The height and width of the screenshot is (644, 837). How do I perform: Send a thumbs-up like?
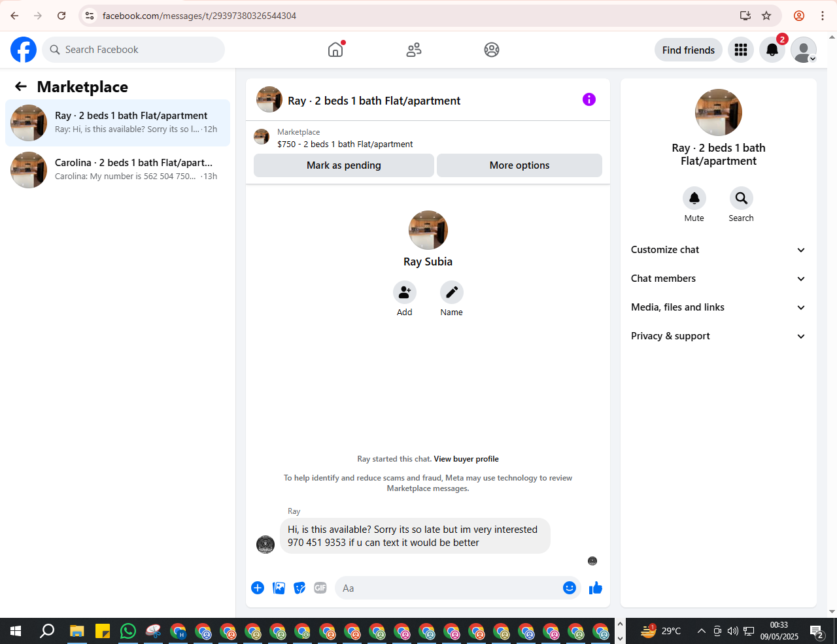[596, 588]
